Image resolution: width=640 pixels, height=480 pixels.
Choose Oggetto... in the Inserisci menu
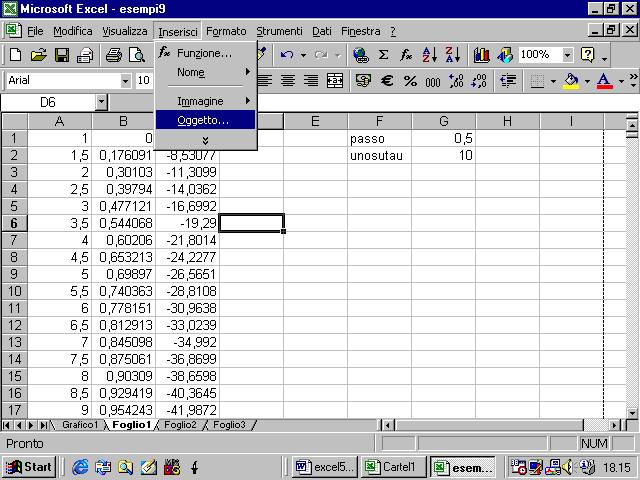pyautogui.click(x=205, y=120)
